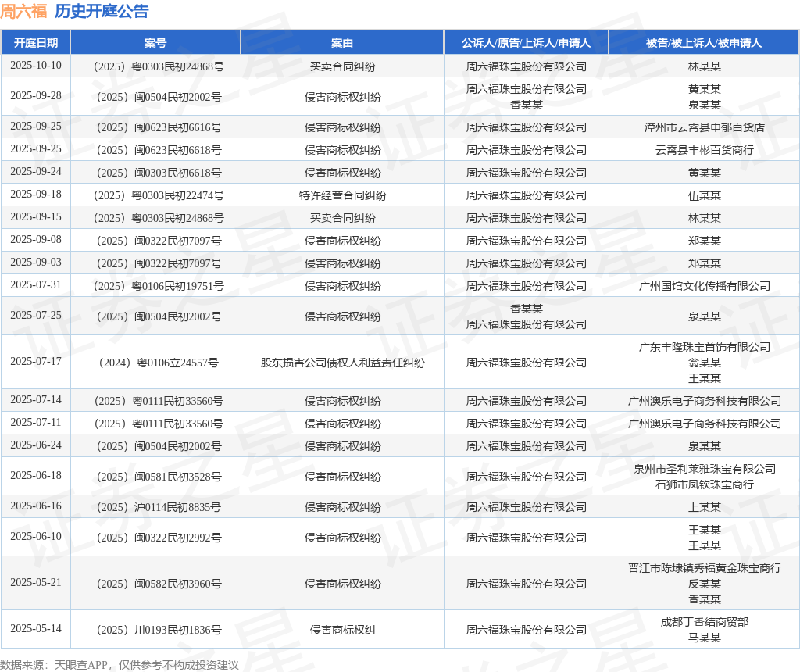Click defendant 广州国馆文化传播有限公司

pos(704,286)
